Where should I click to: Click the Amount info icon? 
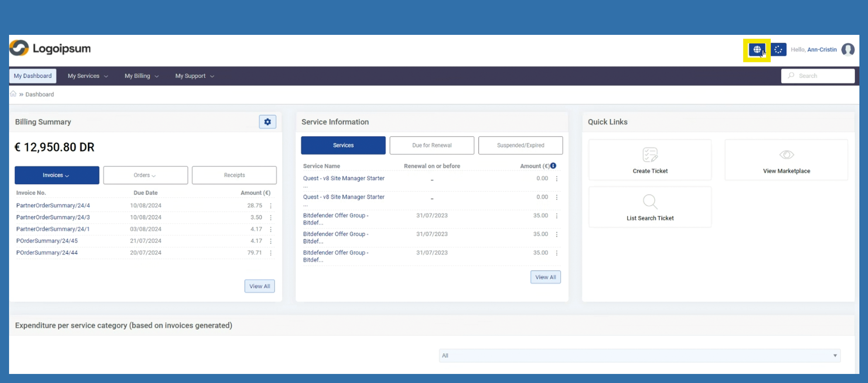(553, 166)
